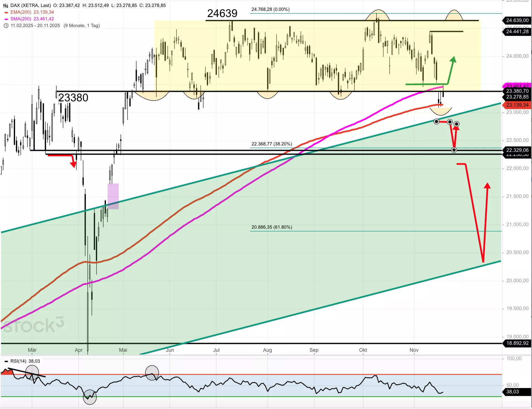The width and height of the screenshot is (532, 409).
Task: Click the 61.80% Fibonacci level label
Action: click(x=272, y=227)
